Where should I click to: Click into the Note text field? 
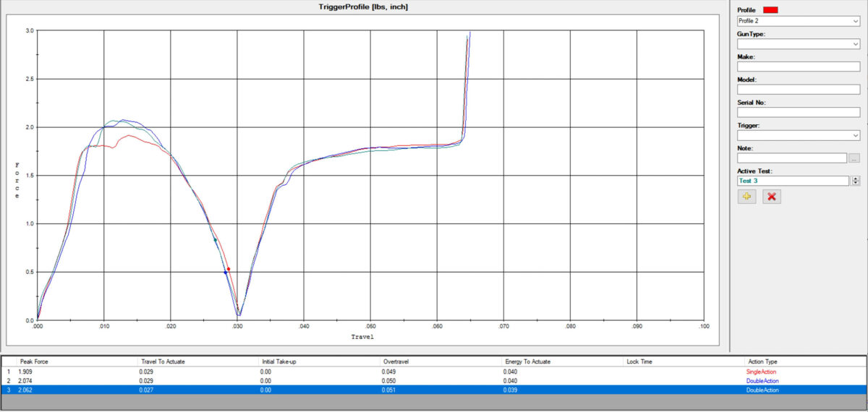(791, 158)
